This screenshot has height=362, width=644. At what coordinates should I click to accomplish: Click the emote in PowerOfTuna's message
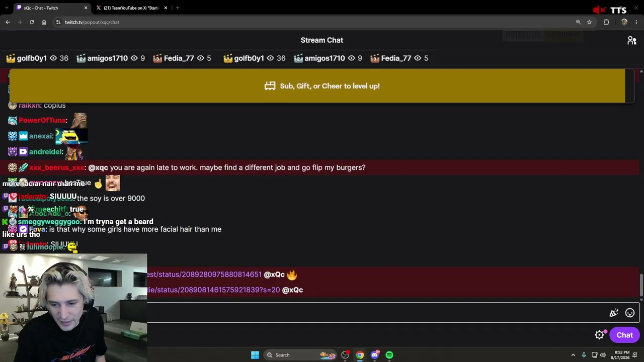pos(79,120)
